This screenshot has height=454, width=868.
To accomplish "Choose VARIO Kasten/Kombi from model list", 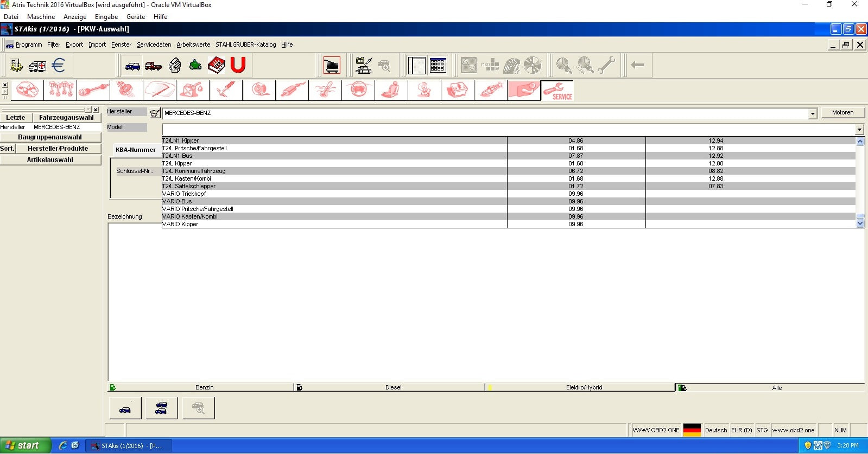I will pyautogui.click(x=190, y=216).
